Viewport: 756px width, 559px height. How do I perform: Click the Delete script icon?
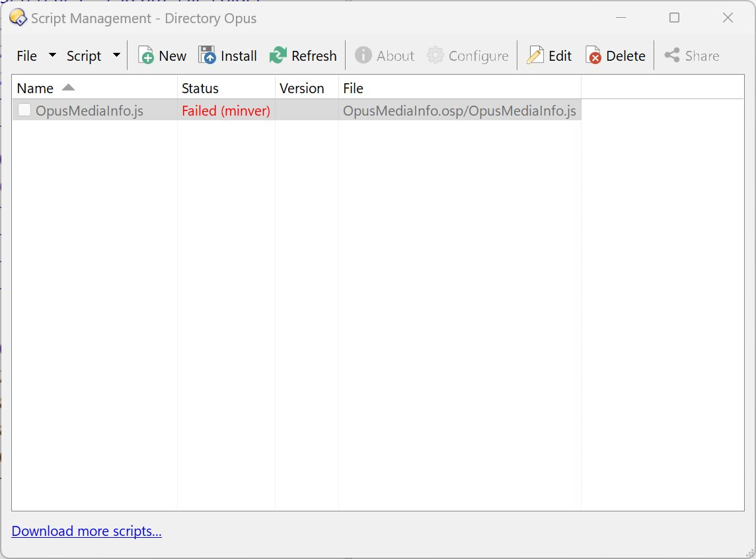pyautogui.click(x=593, y=56)
